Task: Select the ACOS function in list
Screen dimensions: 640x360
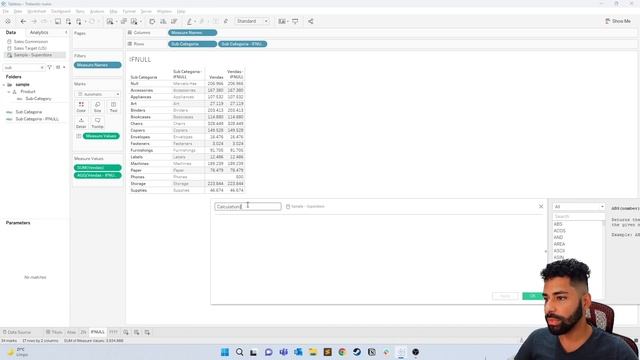Action: point(559,231)
